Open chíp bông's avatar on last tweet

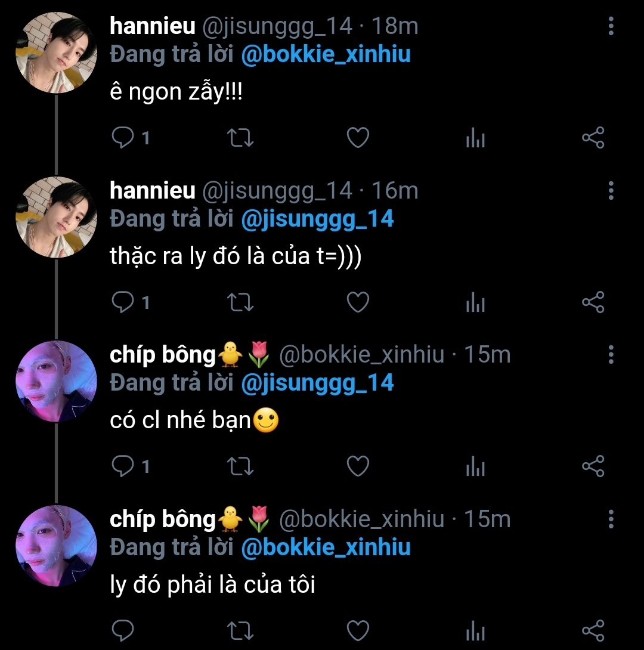pos(55,545)
